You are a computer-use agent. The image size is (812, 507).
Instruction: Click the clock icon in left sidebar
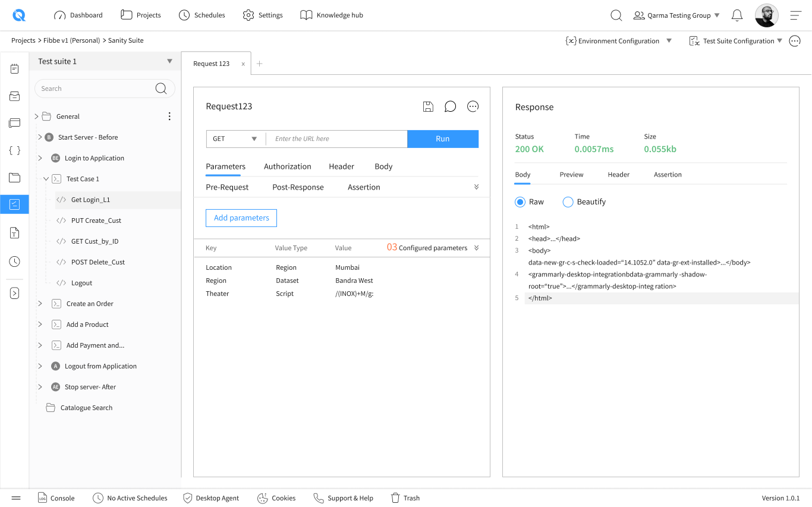tap(14, 262)
